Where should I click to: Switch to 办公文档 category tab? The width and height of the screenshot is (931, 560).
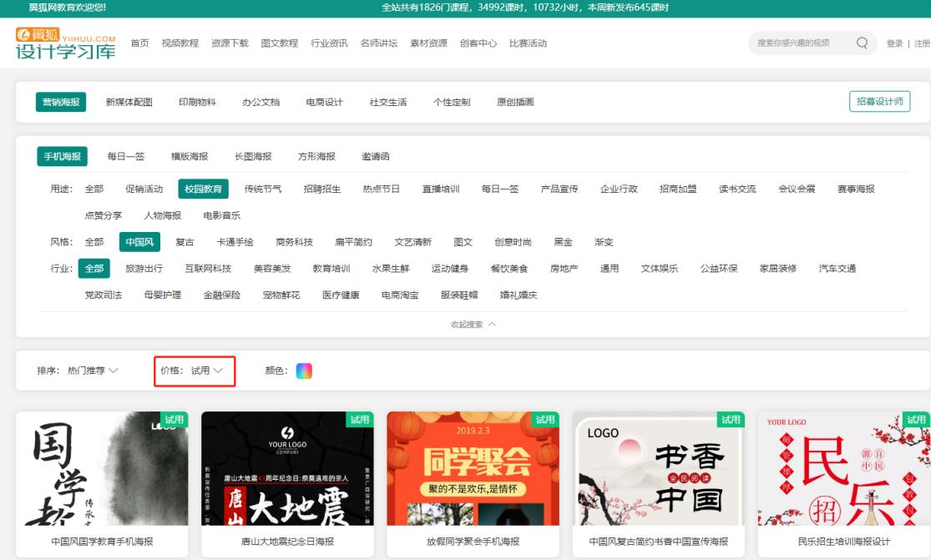(x=261, y=102)
